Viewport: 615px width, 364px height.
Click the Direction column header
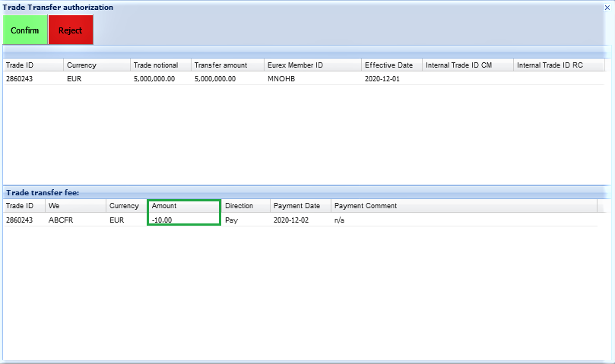coord(246,206)
